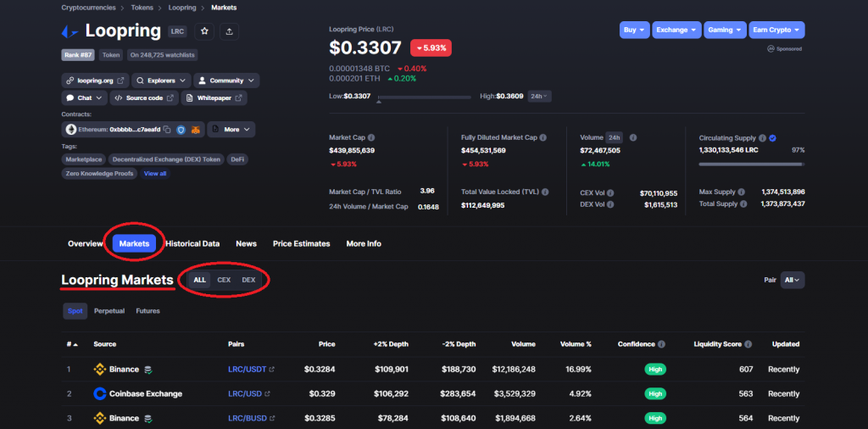The height and width of the screenshot is (429, 868).
Task: Click the Tokens breadcrumb
Action: [142, 8]
